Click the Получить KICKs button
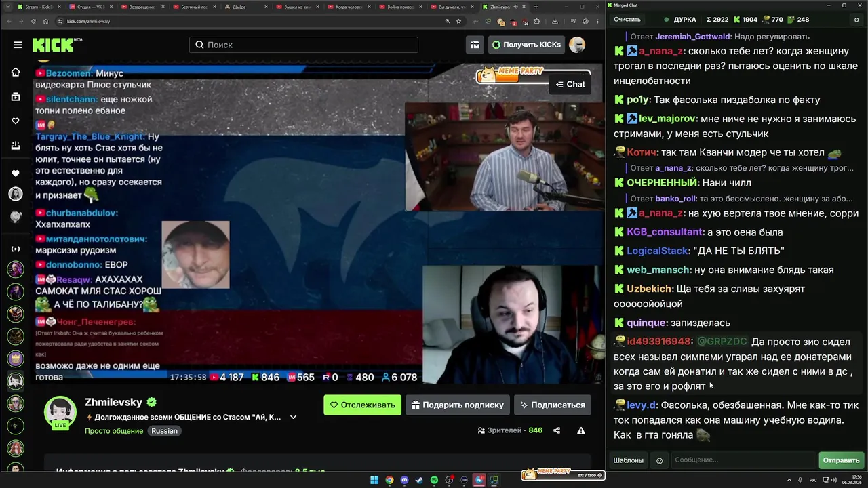 tap(527, 45)
